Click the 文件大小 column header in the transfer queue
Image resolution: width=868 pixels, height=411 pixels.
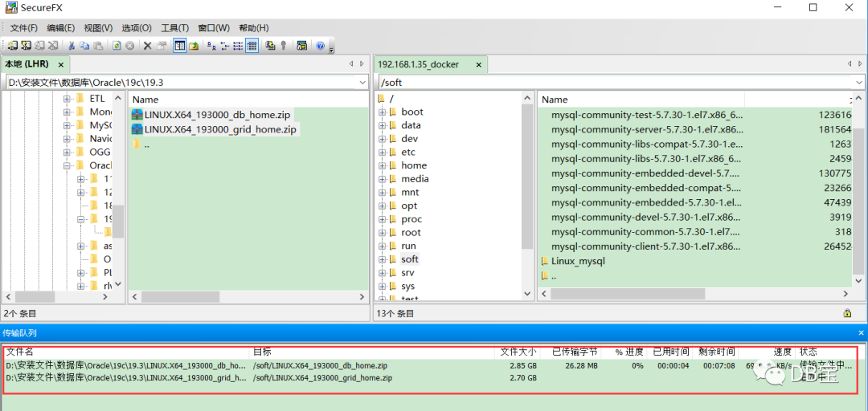click(x=518, y=352)
